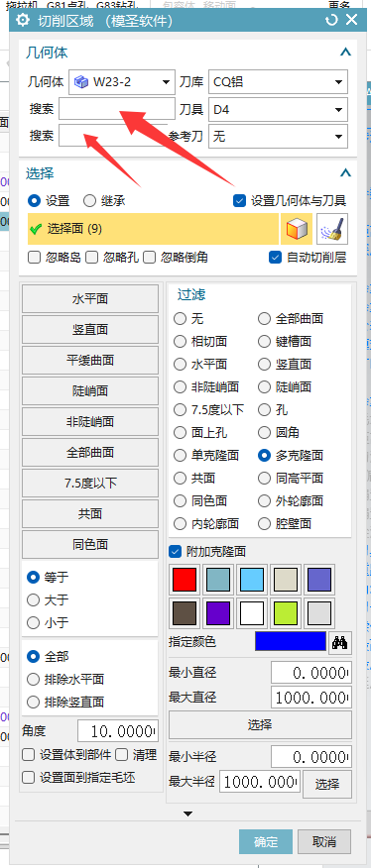
Task: Select the filter 单克隆面 radio button
Action: point(180,456)
